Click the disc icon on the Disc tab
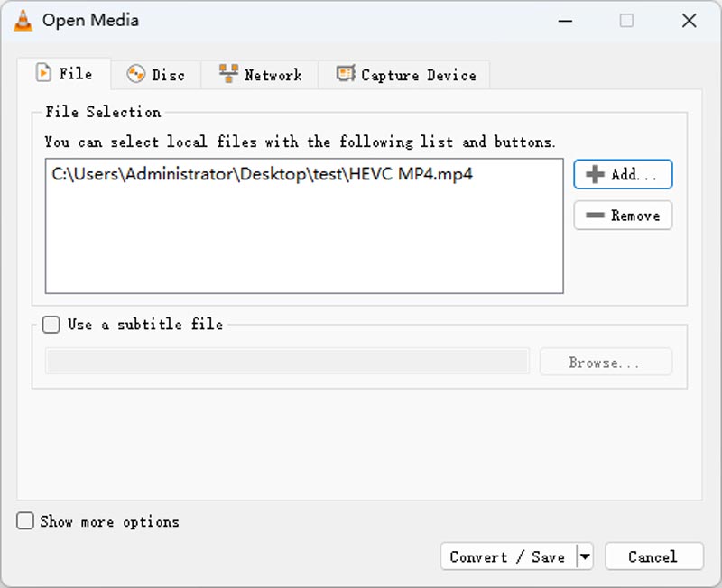Viewport: 722px width, 588px height. [137, 76]
